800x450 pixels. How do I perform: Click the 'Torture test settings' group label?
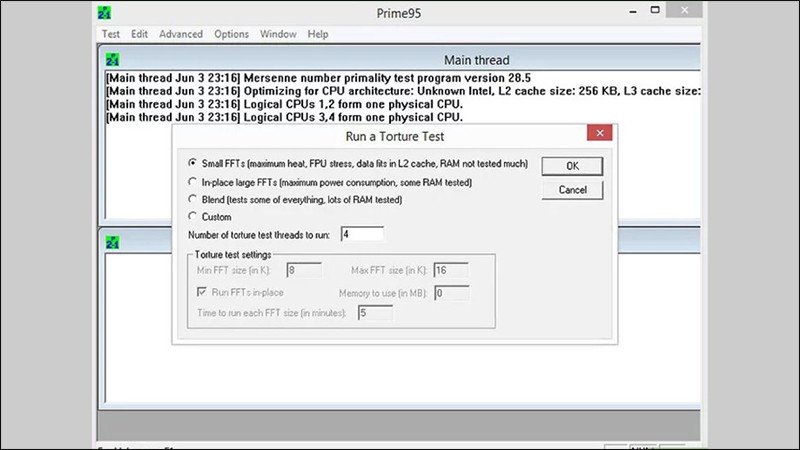(233, 255)
